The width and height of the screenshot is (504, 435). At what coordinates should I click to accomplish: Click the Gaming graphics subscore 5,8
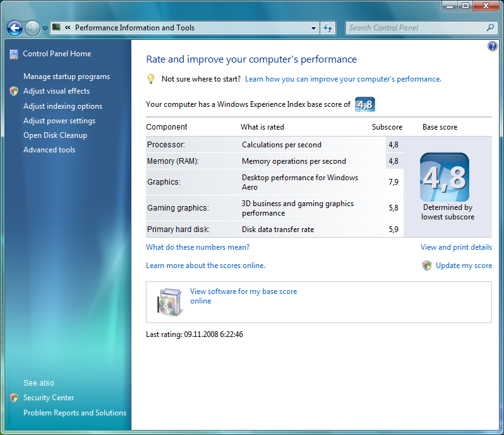coord(393,208)
